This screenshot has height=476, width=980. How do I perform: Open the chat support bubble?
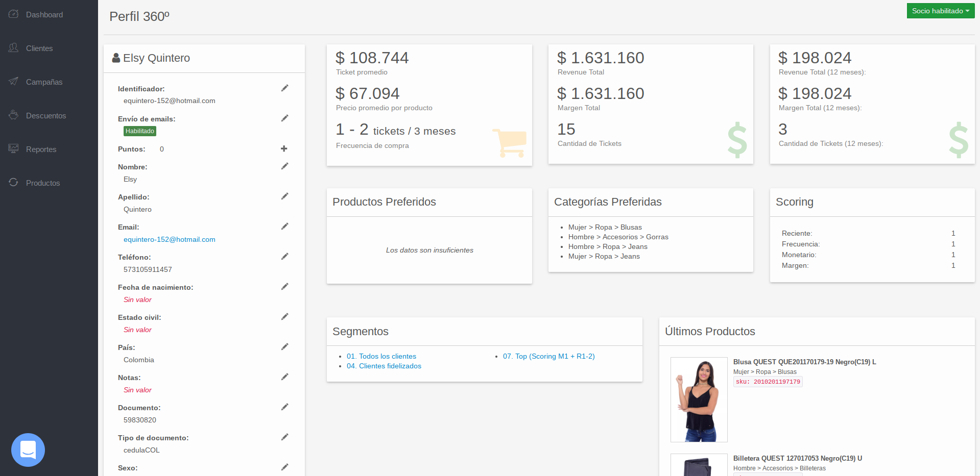(28, 450)
